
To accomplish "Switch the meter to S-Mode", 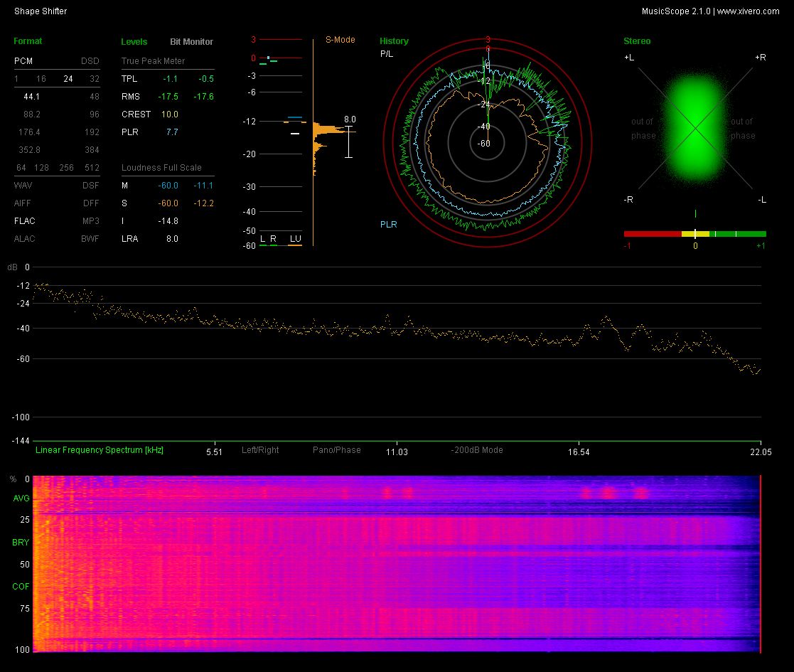I will click(x=340, y=40).
